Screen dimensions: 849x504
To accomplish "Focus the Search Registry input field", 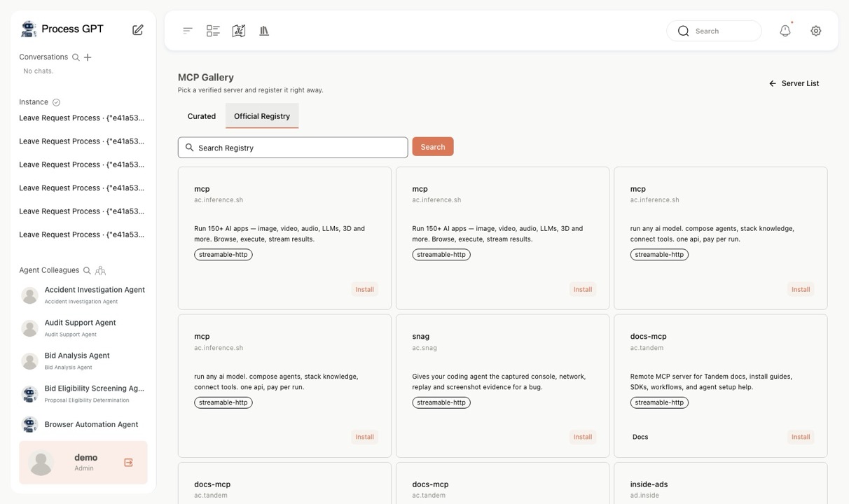I will [293, 148].
